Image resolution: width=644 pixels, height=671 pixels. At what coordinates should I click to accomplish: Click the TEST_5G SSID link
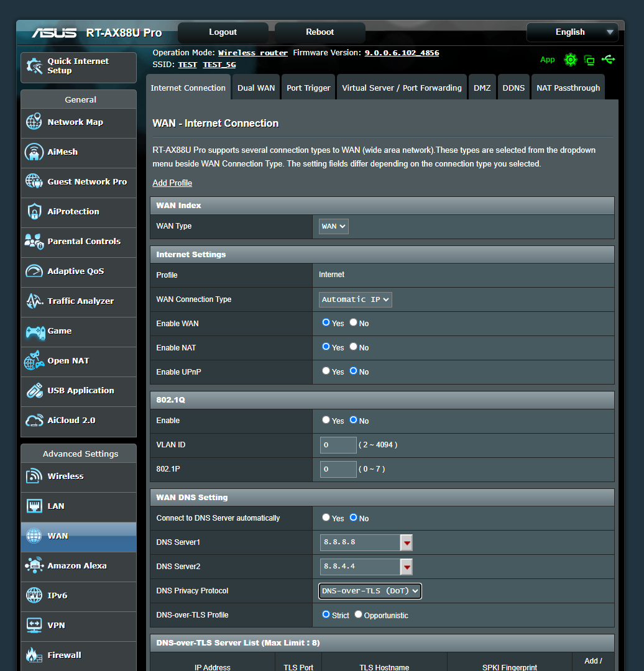pos(219,65)
